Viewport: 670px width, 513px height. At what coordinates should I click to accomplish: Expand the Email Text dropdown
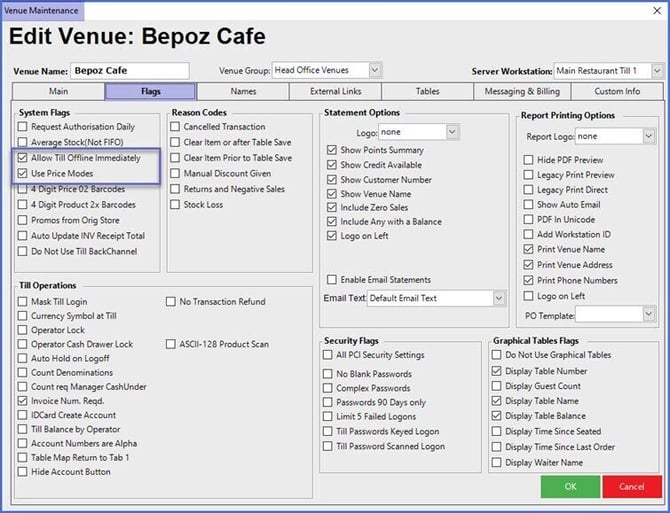[498, 298]
